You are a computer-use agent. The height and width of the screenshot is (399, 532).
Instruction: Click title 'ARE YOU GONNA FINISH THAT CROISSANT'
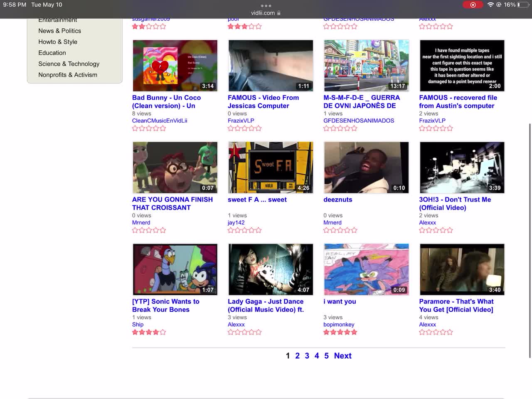172,204
